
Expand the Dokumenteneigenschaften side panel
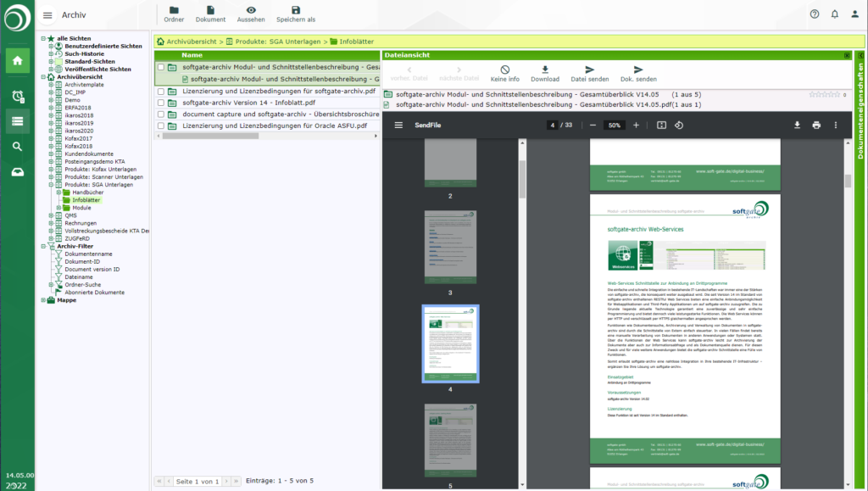[860, 55]
